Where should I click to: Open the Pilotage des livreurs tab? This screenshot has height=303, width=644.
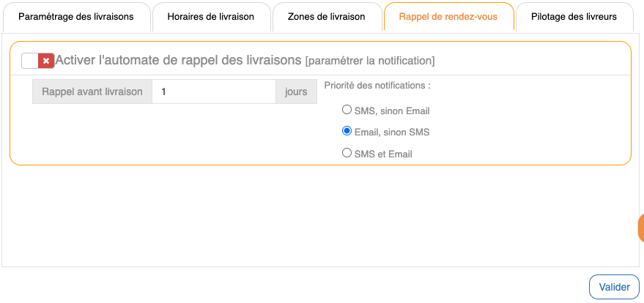tap(574, 17)
